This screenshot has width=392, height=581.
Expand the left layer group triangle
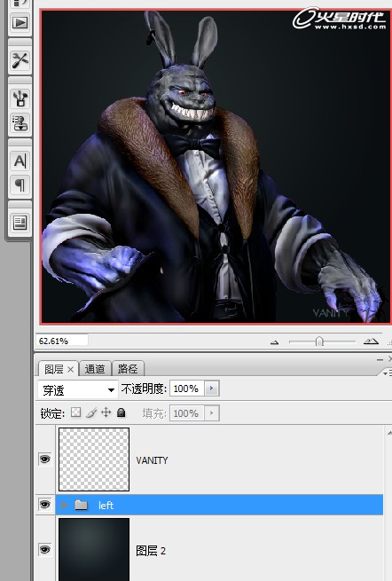(65, 505)
